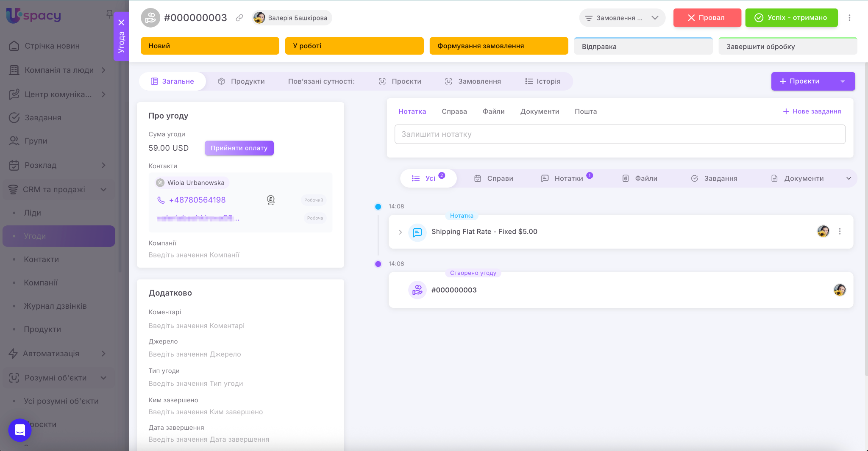Click the deal avatar icon in the header
The height and width of the screenshot is (451, 868).
(150, 18)
